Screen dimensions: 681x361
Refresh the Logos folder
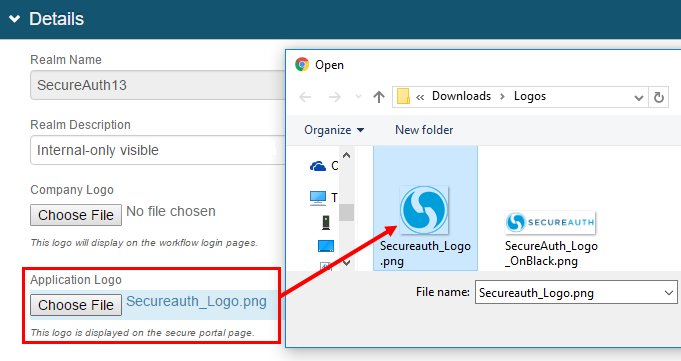[659, 97]
